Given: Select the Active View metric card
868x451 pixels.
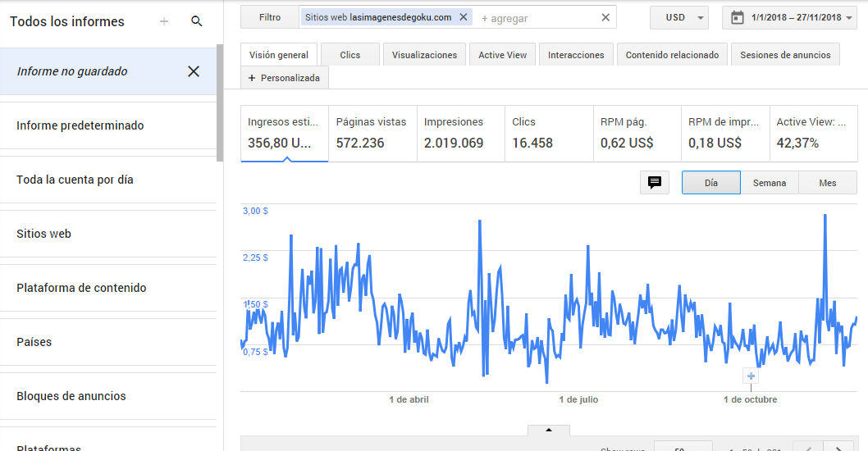Looking at the screenshot, I should pos(814,134).
